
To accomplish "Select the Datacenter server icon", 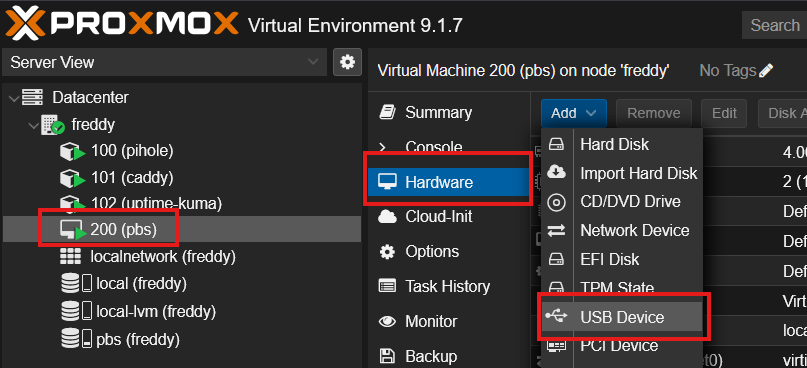I will tap(32, 97).
